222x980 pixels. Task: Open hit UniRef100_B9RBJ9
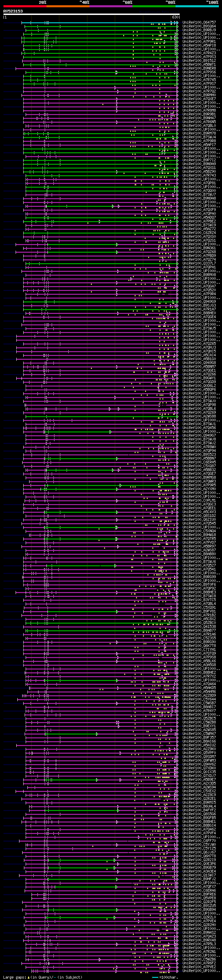(199, 30)
